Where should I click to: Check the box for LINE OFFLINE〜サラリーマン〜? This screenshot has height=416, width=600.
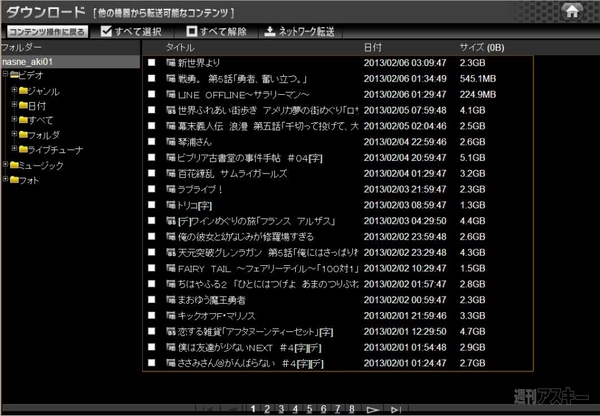point(152,94)
